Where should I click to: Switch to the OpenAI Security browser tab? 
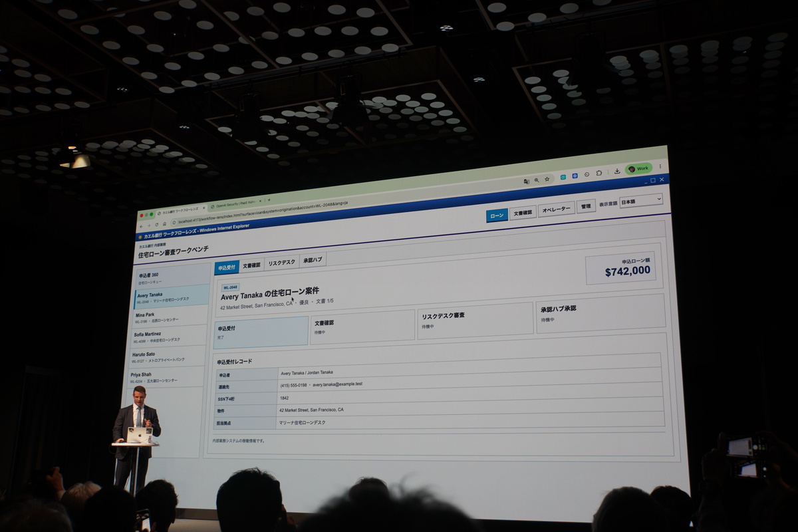point(234,203)
